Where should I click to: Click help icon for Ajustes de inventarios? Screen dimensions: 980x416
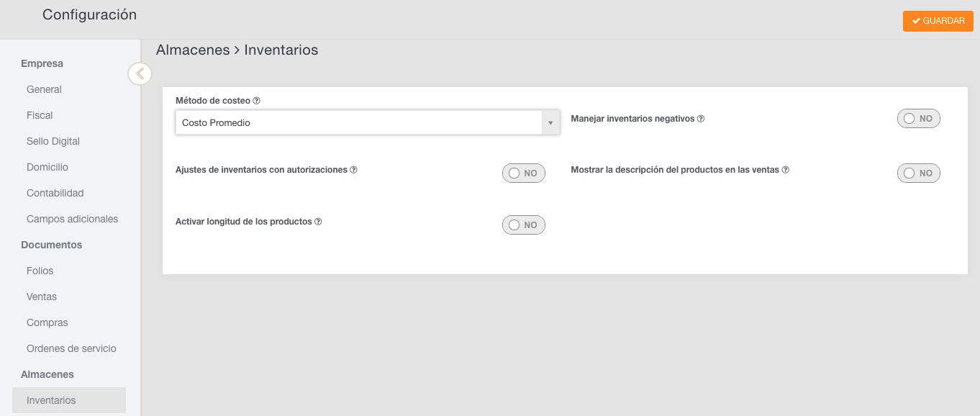point(353,171)
